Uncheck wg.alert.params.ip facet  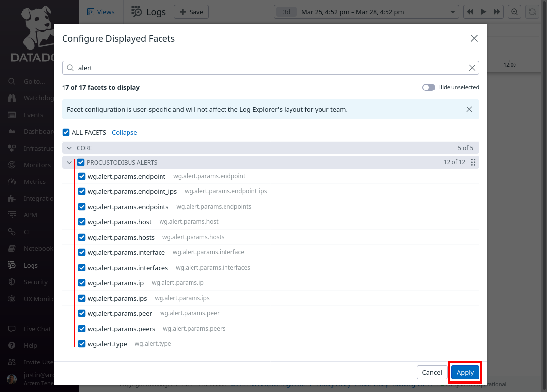[x=82, y=283]
